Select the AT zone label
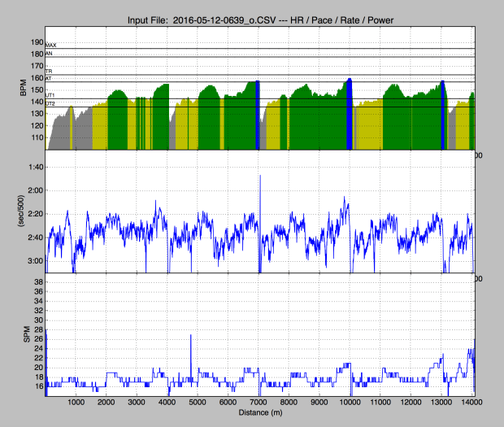Viewport: 504px width, 427px height. click(49, 78)
